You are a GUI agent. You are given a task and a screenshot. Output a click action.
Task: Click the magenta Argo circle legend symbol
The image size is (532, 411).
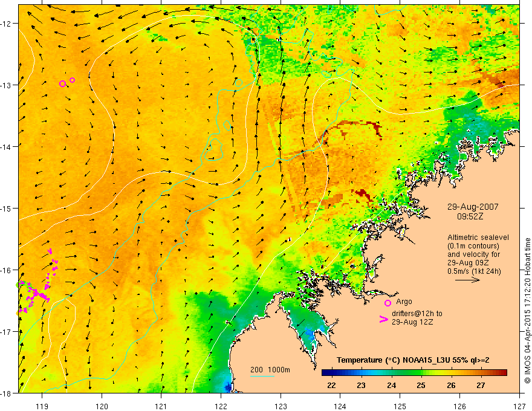pos(388,303)
